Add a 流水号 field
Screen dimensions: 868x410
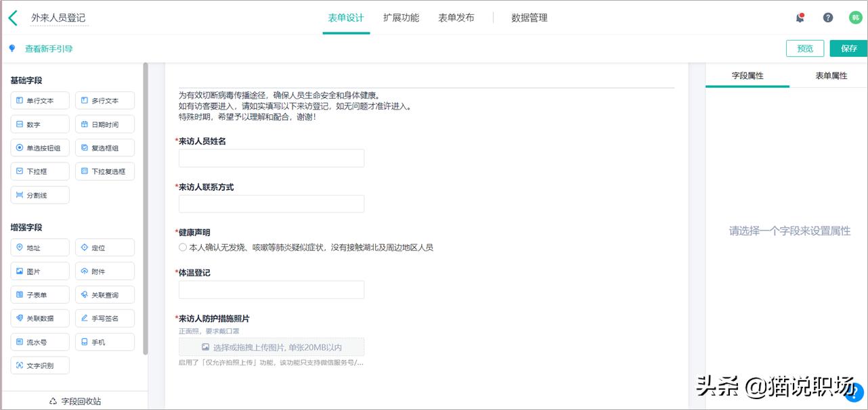(39, 342)
